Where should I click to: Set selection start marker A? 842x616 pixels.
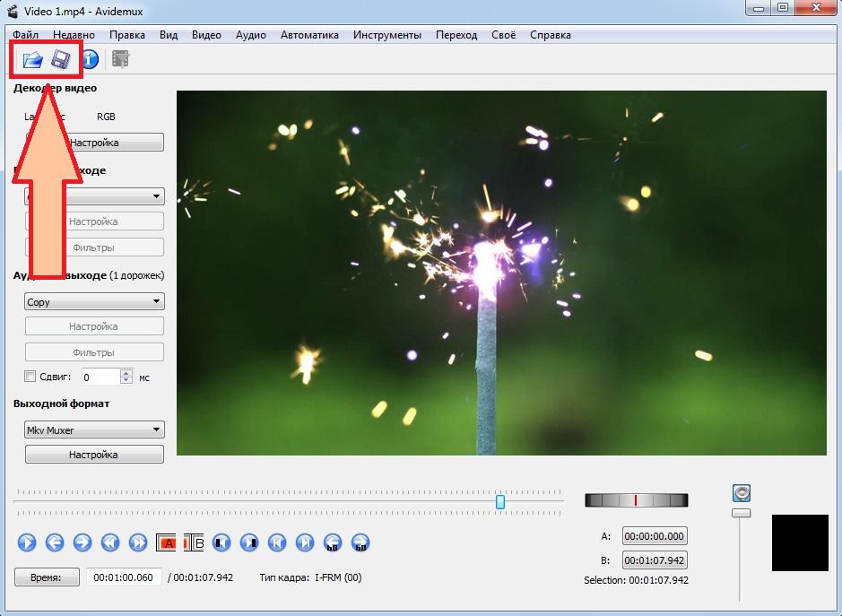coord(167,542)
